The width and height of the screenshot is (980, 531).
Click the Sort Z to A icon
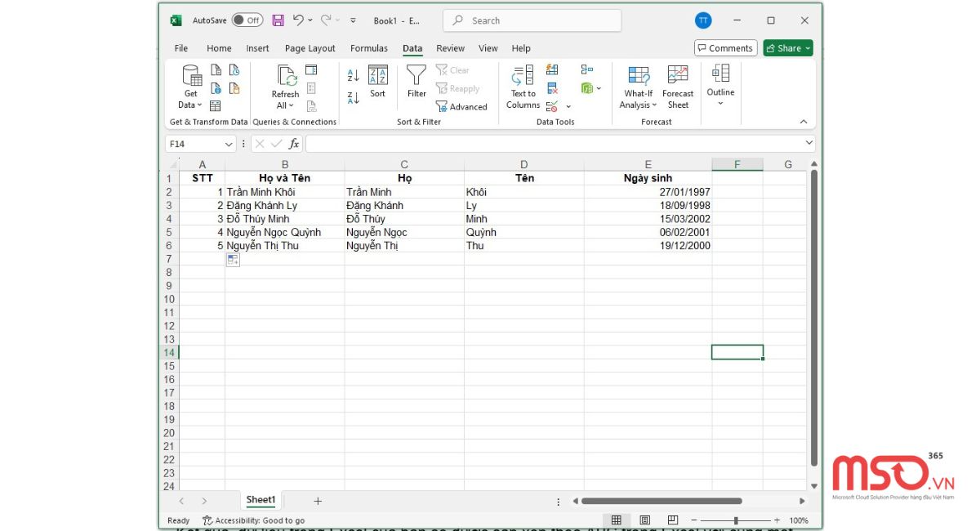pos(354,97)
